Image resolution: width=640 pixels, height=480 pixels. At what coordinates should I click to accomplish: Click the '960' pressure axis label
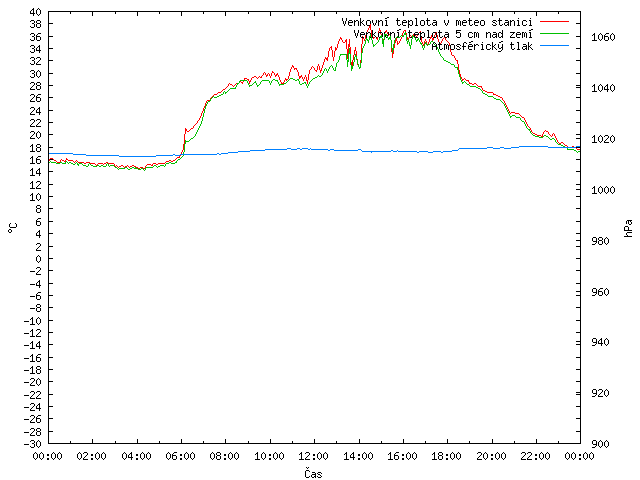pos(600,292)
